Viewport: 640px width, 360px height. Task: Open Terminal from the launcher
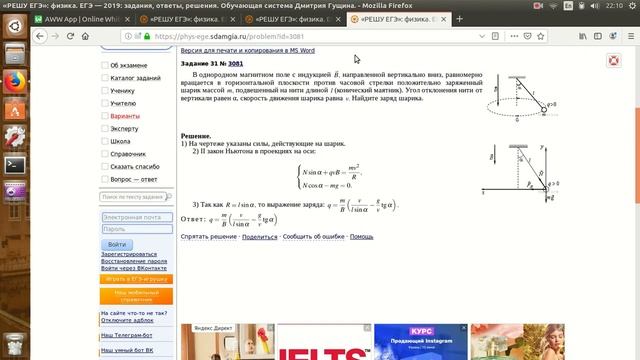pyautogui.click(x=15, y=165)
